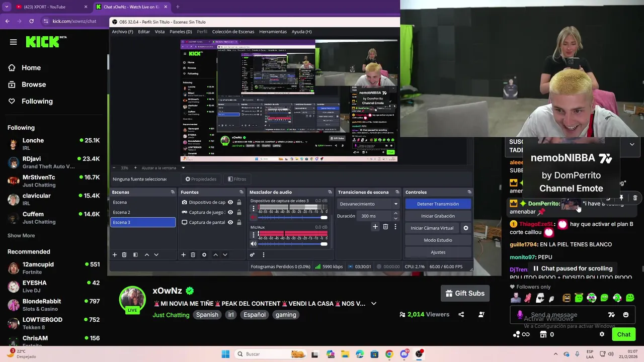Lock the Captura de pantal source
Screen dimensions: 644x362
click(239, 222)
